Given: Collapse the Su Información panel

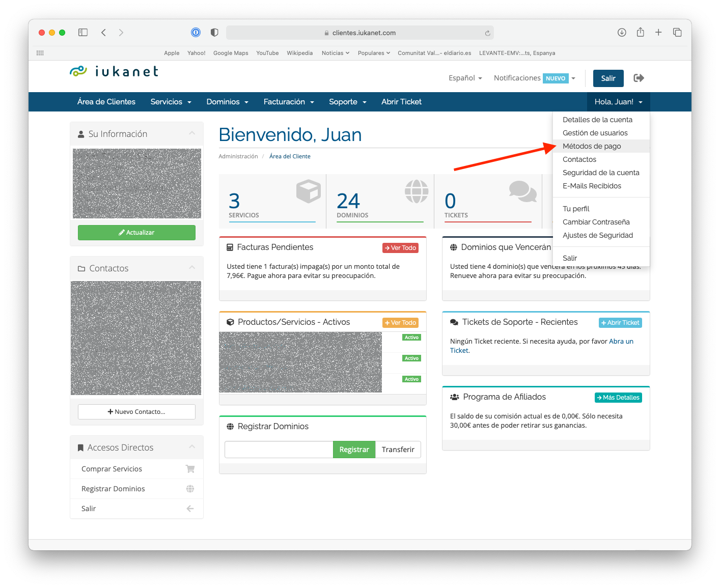Looking at the screenshot, I should (192, 133).
